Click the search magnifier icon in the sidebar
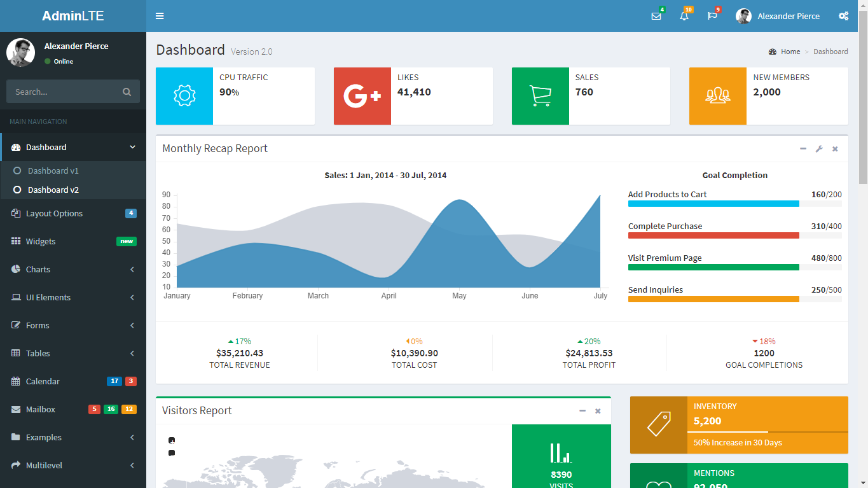The image size is (868, 488). (127, 92)
